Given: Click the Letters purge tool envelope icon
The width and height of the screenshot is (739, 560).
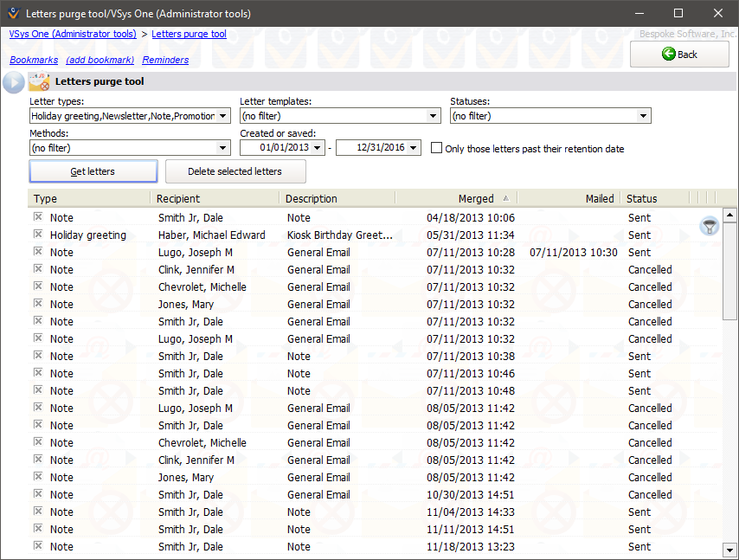Looking at the screenshot, I should tap(39, 82).
